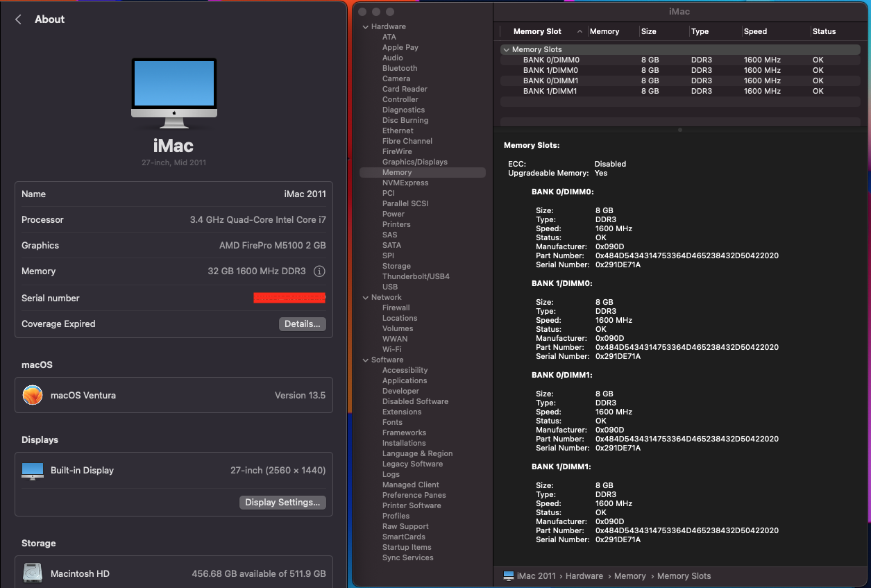Click Memory in the path bar
871x588 pixels.
[630, 576]
